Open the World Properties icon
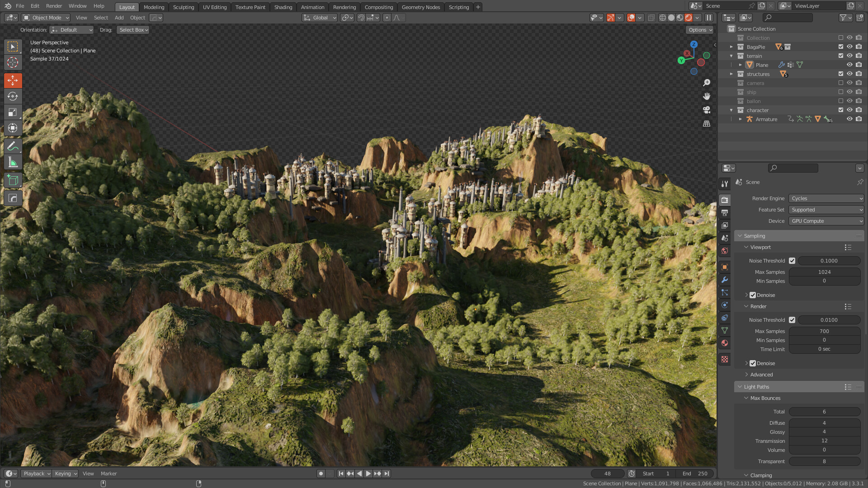Image resolution: width=868 pixels, height=488 pixels. coord(725,251)
